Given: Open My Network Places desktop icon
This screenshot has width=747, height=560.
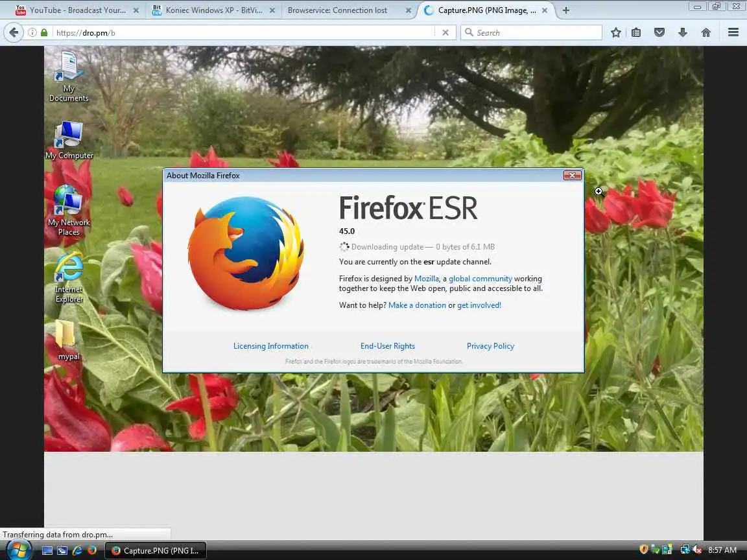Looking at the screenshot, I should pos(69,211).
